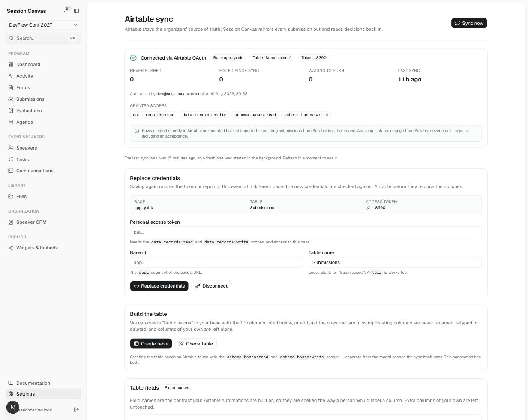This screenshot has width=528, height=420.
Task: Click the Submissions inbox icon
Action: click(11, 99)
